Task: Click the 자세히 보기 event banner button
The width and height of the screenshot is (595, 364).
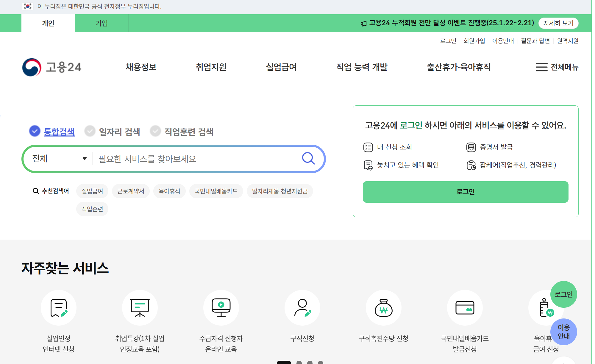Action: point(558,23)
